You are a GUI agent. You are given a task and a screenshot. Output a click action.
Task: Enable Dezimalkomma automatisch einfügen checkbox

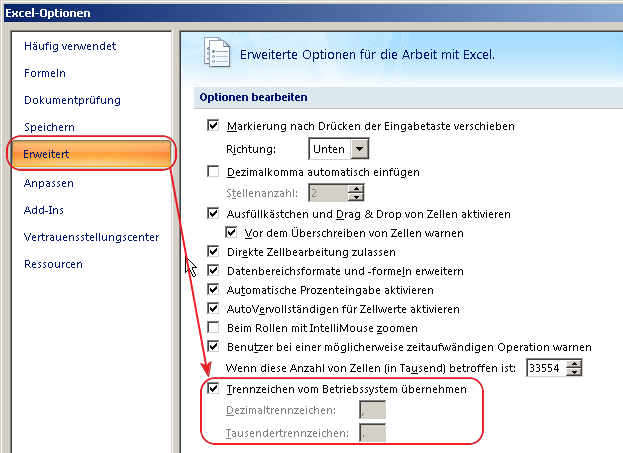pyautogui.click(x=213, y=172)
